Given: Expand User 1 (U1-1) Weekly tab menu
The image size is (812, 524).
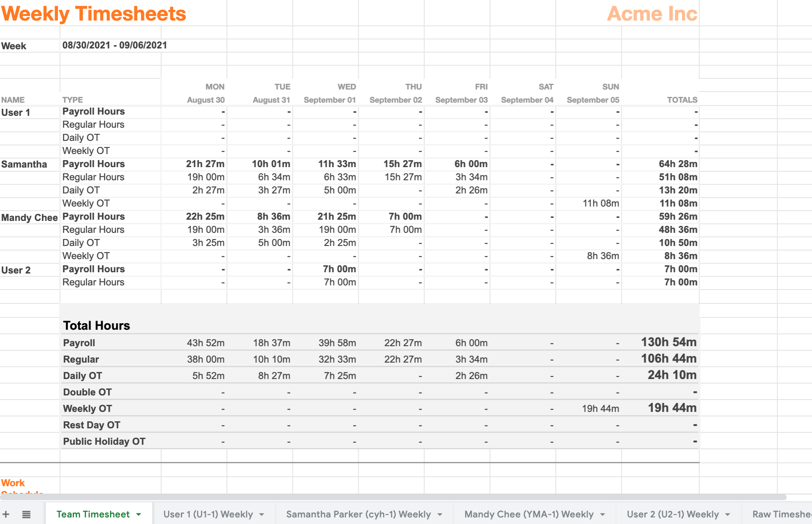Looking at the screenshot, I should pos(262,514).
